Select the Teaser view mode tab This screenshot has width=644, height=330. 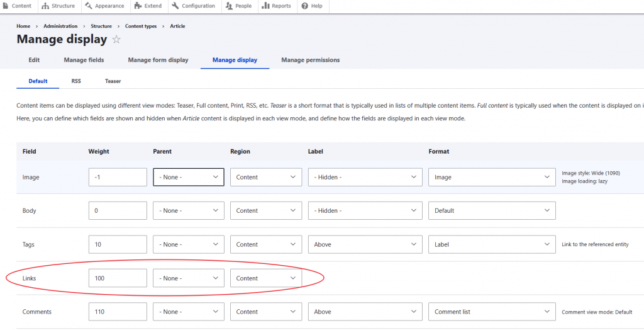[113, 81]
